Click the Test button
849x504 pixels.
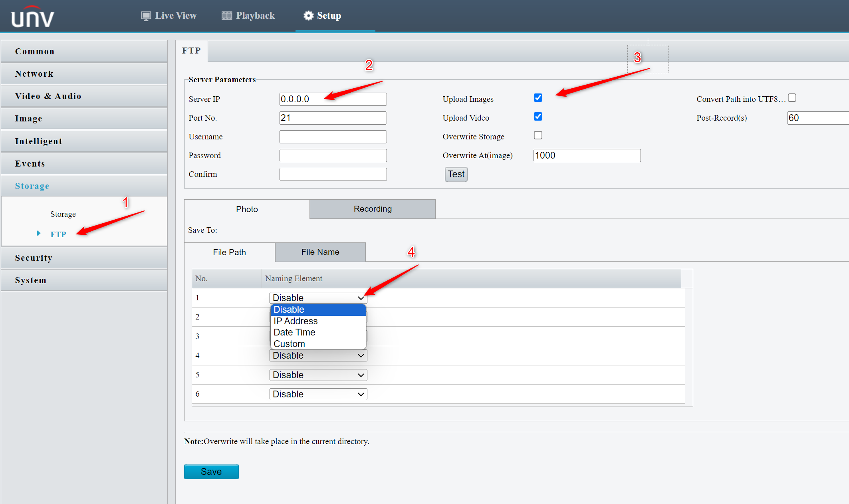456,174
